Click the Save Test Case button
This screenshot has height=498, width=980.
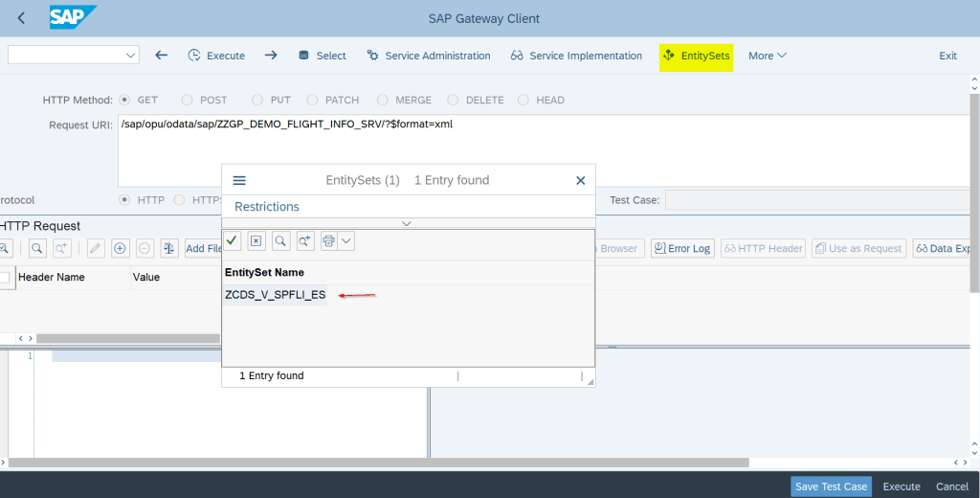[831, 487]
